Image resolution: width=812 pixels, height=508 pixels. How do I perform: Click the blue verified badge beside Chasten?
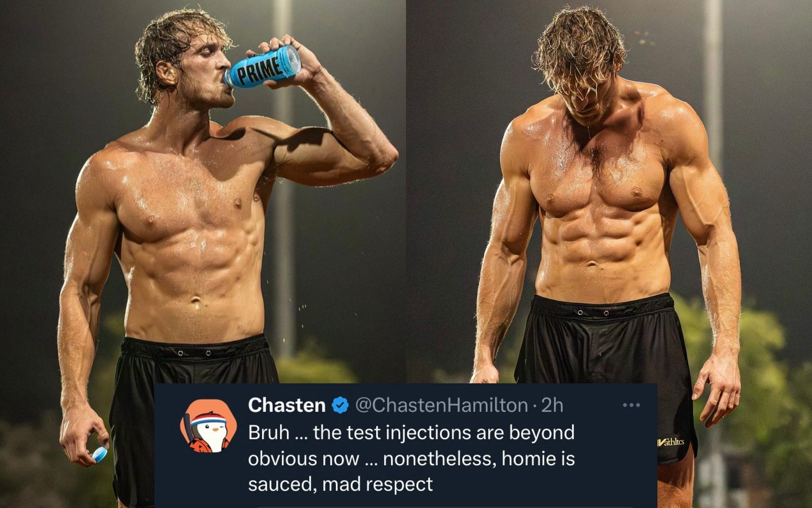340,406
